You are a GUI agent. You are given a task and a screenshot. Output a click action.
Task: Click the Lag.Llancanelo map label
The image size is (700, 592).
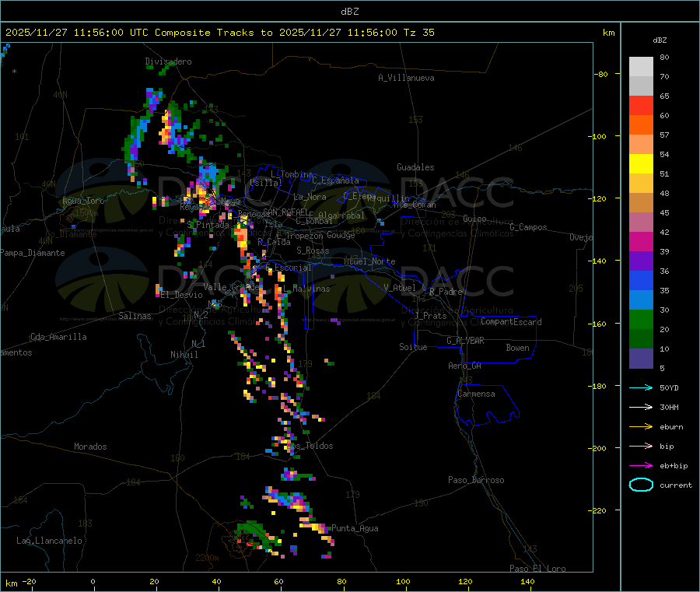click(x=49, y=541)
